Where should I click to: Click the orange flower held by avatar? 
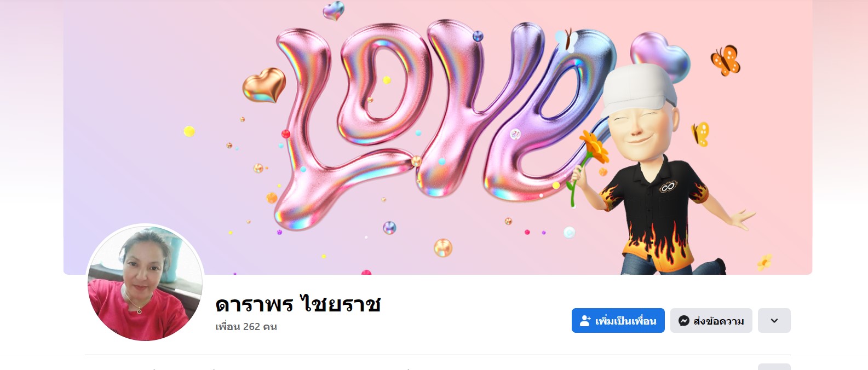(594, 147)
